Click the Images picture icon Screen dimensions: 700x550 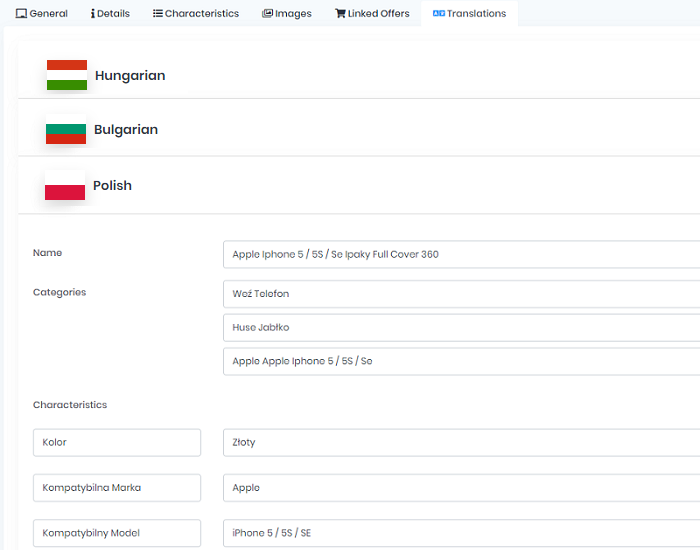[x=267, y=13]
